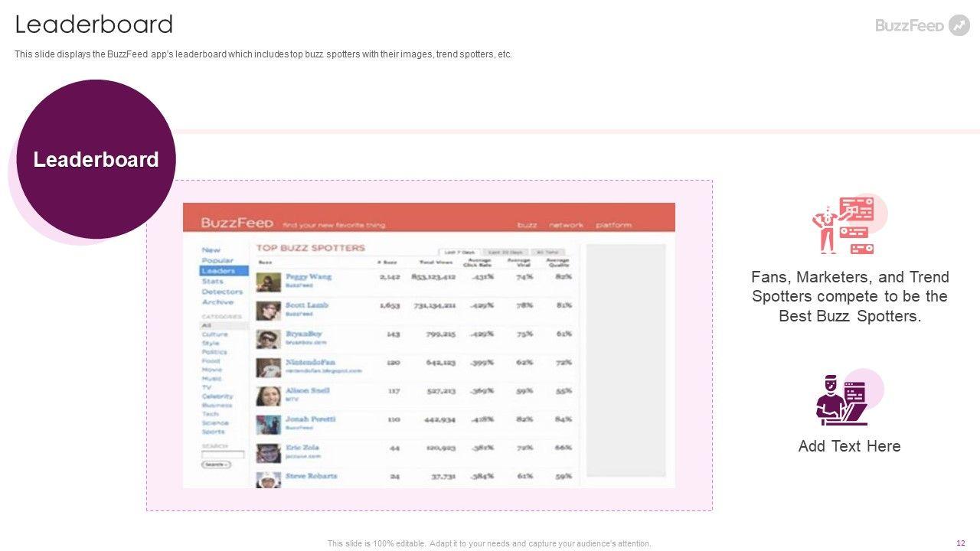Image resolution: width=980 pixels, height=551 pixels.
Task: Click the purple Leaderboard circle label
Action: click(96, 159)
